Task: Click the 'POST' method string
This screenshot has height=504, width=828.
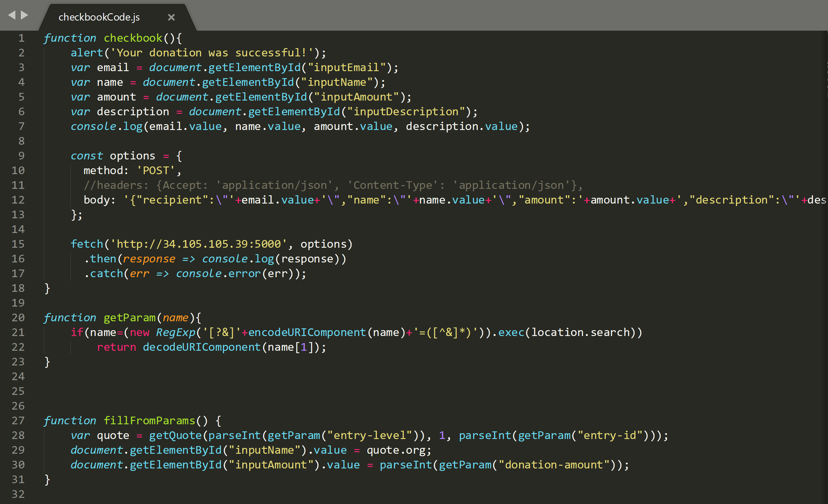Action: (156, 170)
